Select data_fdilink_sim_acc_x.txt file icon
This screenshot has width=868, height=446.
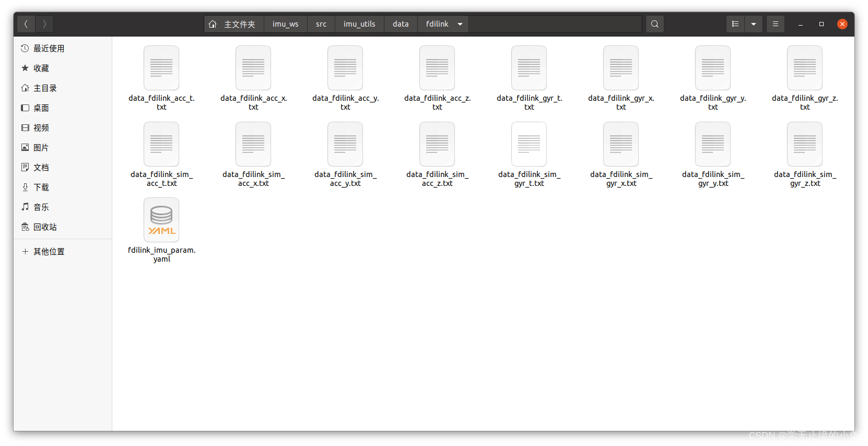point(253,144)
